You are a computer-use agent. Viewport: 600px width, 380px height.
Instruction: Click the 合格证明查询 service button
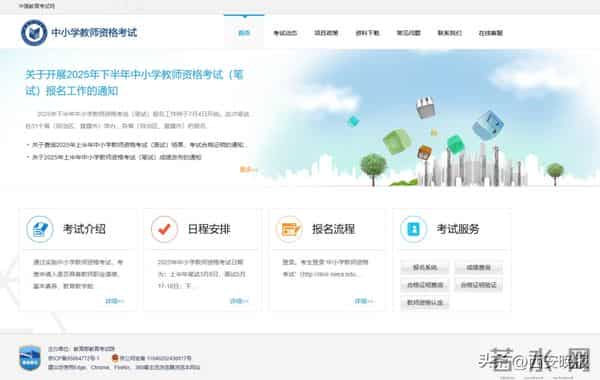pos(425,285)
